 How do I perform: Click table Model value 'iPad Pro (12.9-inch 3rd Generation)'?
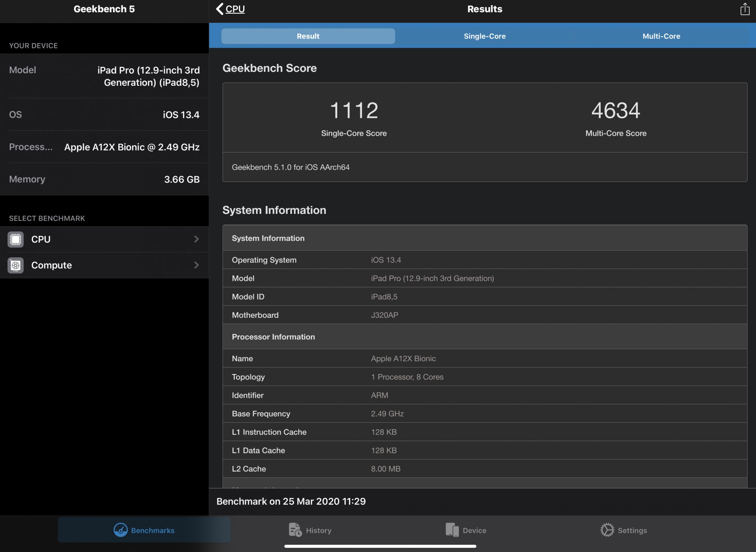click(432, 278)
